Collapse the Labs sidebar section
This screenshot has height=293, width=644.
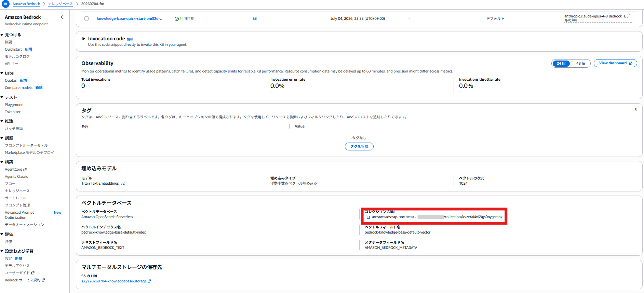(2, 73)
